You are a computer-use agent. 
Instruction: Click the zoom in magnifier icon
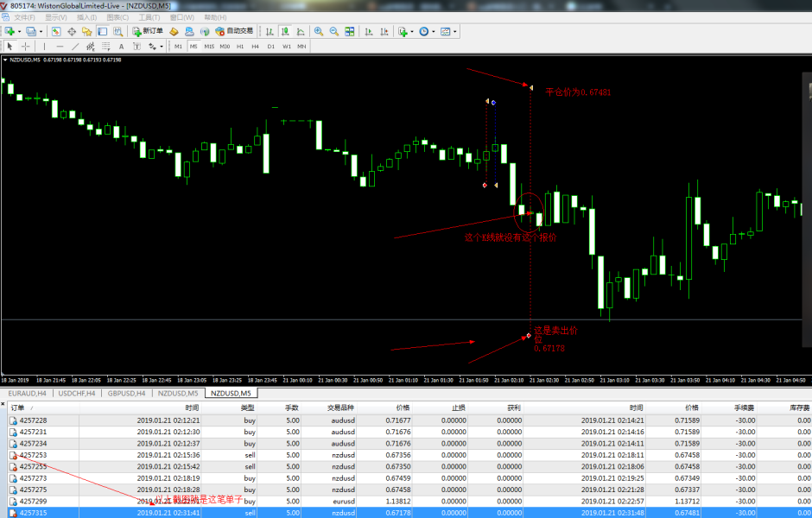pyautogui.click(x=319, y=31)
